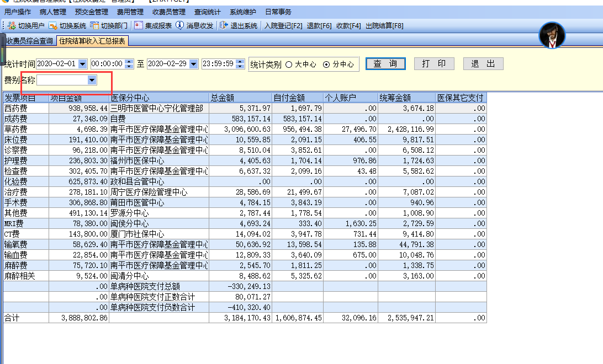Viewport: 603px width, 364px height.
Task: Select the MRI费 row cell
Action: point(26,223)
